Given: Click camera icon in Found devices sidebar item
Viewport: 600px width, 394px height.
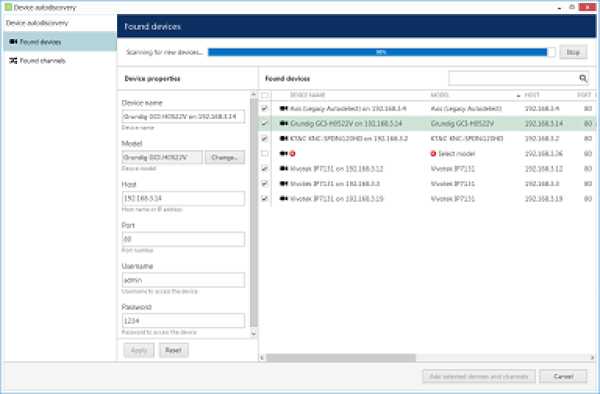Looking at the screenshot, I should coord(13,42).
